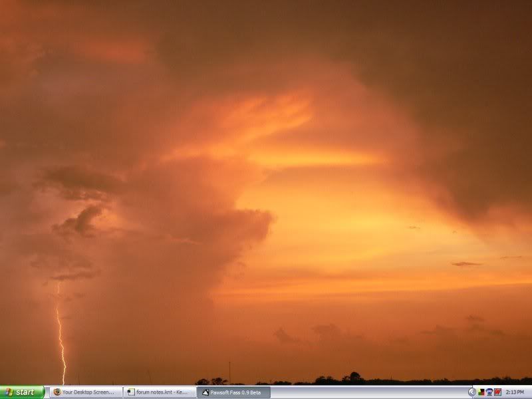This screenshot has width=532, height=399.
Task: Click the 2:13 PM system clock
Action: [515, 392]
